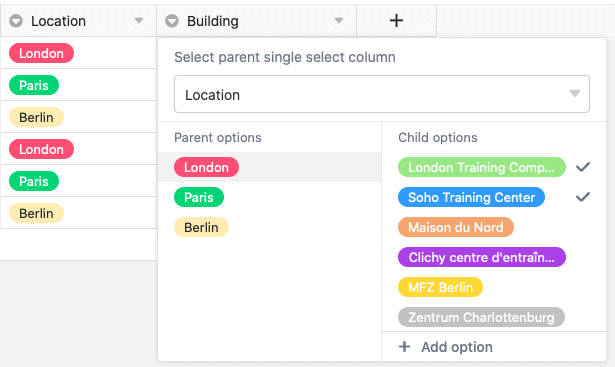Uncheck Soho Training Center checkmark
Image resolution: width=615 pixels, height=367 pixels.
(x=583, y=197)
